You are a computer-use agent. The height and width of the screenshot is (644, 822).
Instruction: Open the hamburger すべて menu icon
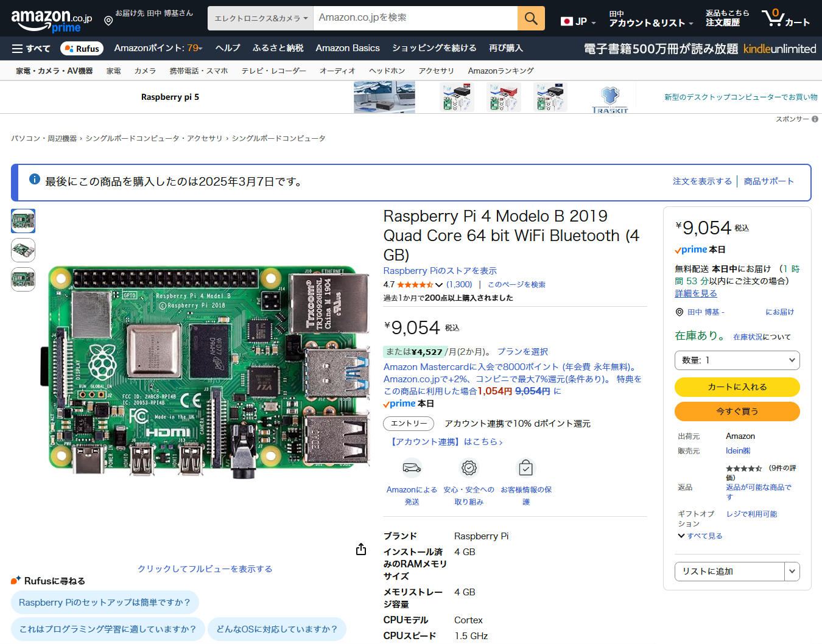pyautogui.click(x=18, y=49)
